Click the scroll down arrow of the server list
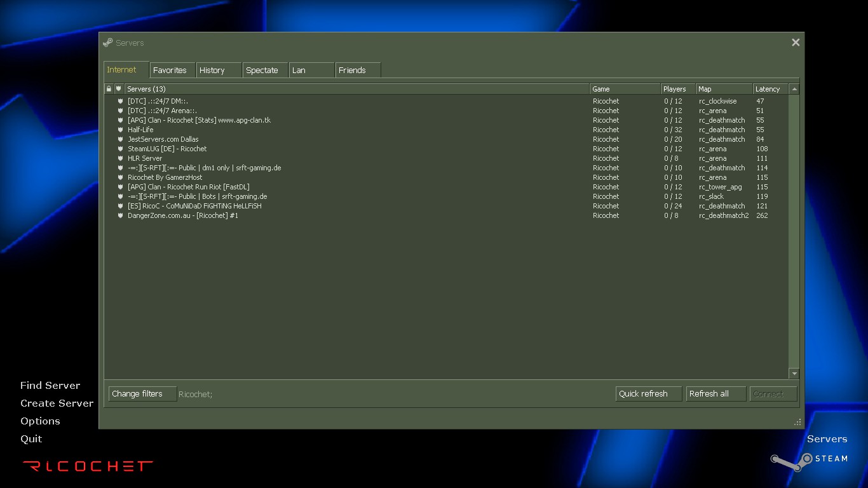The image size is (868, 488). pos(794,374)
